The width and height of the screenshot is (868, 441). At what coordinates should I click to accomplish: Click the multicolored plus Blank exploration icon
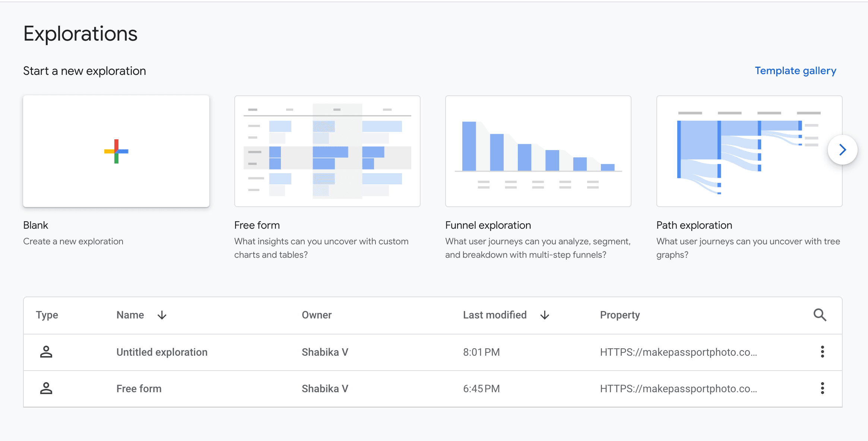point(116,151)
